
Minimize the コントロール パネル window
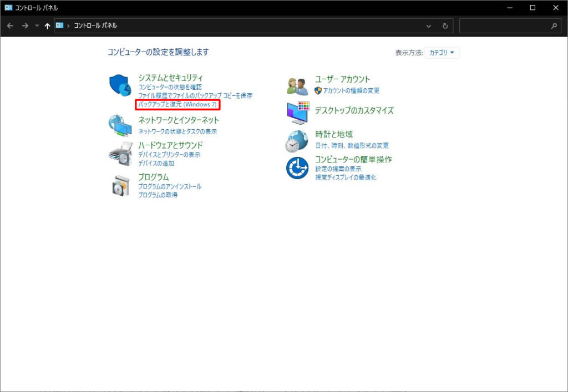510,8
